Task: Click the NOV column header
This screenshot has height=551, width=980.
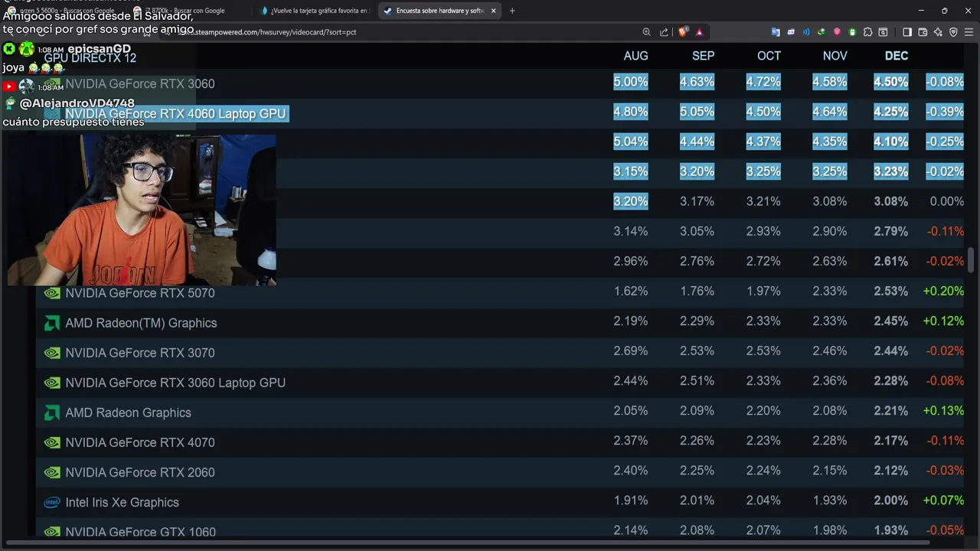Action: click(835, 56)
